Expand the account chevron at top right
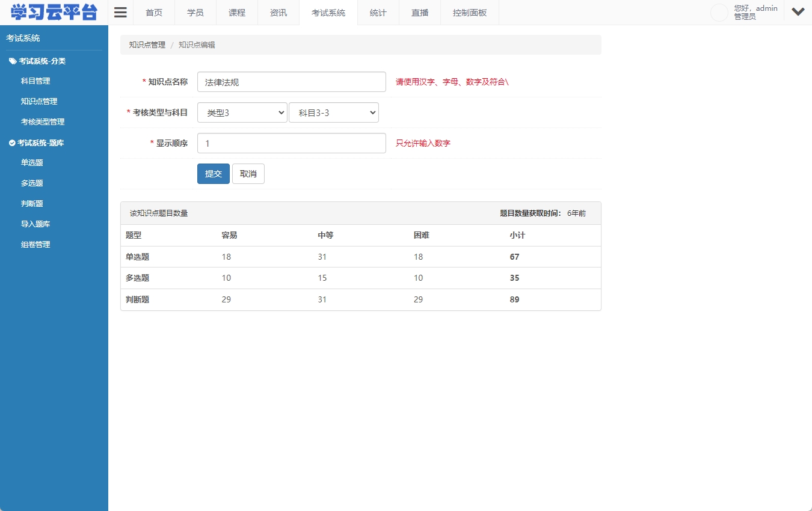Viewport: 812px width, 511px height. pyautogui.click(x=798, y=11)
